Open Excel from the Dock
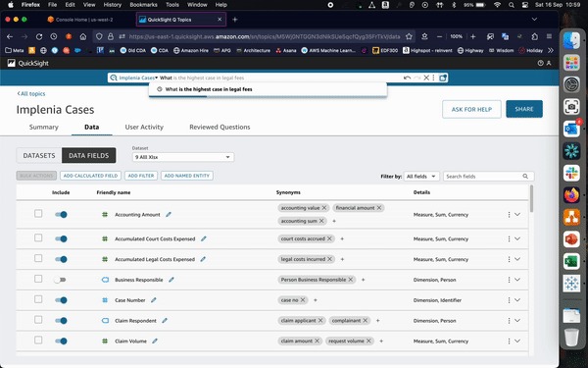 (x=571, y=261)
